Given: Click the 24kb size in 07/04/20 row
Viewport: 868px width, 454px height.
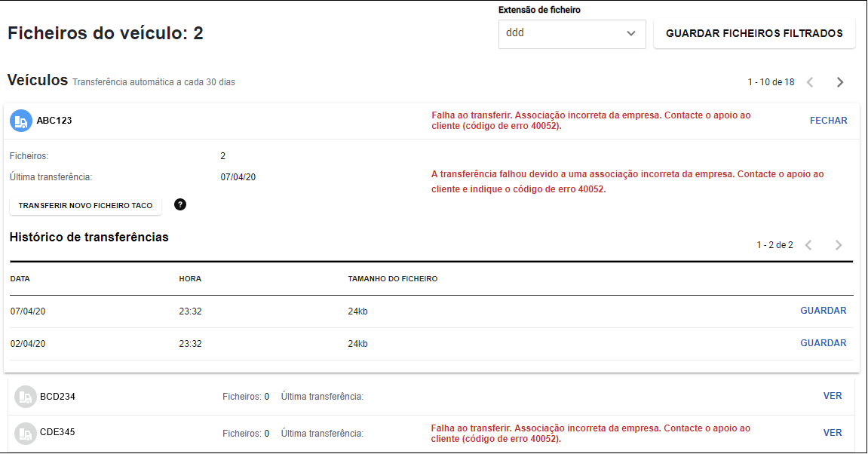Looking at the screenshot, I should [357, 311].
